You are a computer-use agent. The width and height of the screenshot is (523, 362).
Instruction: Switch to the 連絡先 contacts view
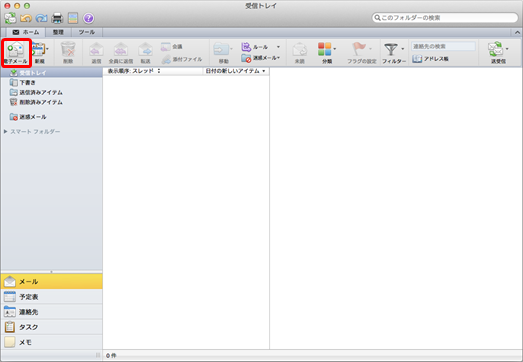pos(52,312)
